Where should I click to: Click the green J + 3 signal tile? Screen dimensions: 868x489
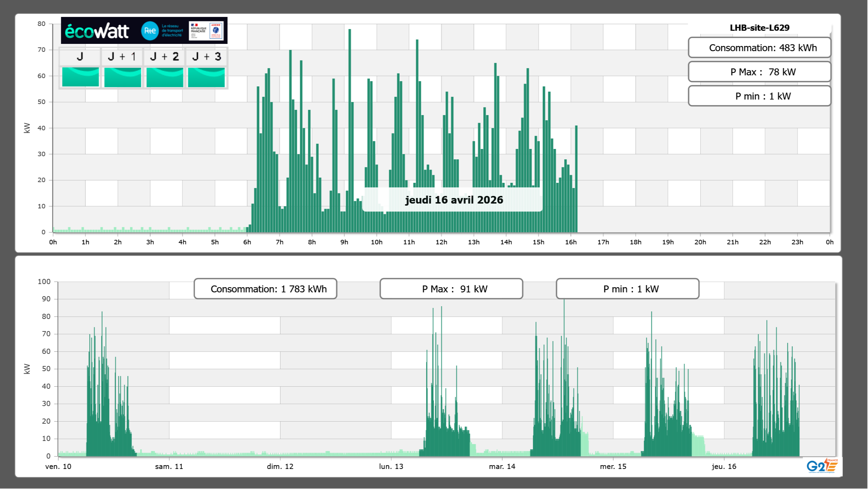tap(206, 77)
